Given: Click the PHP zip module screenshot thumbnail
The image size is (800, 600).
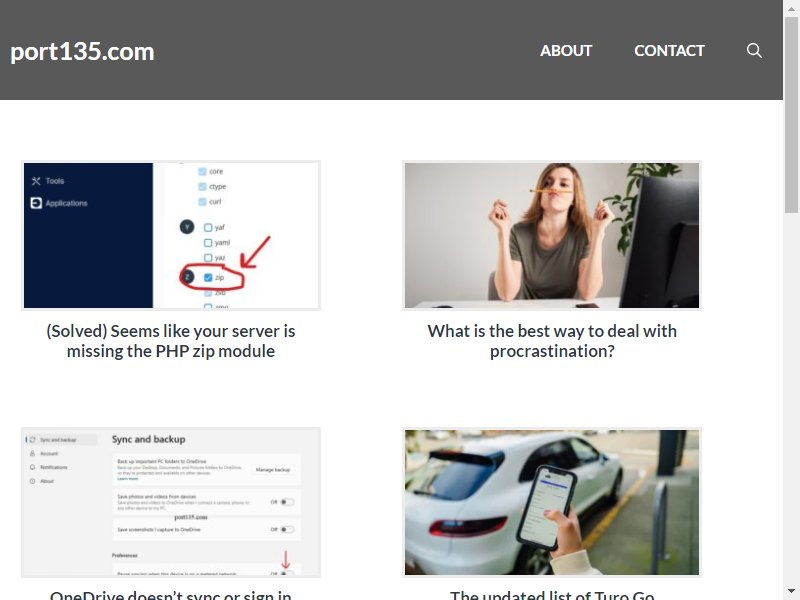Looking at the screenshot, I should coord(171,235).
